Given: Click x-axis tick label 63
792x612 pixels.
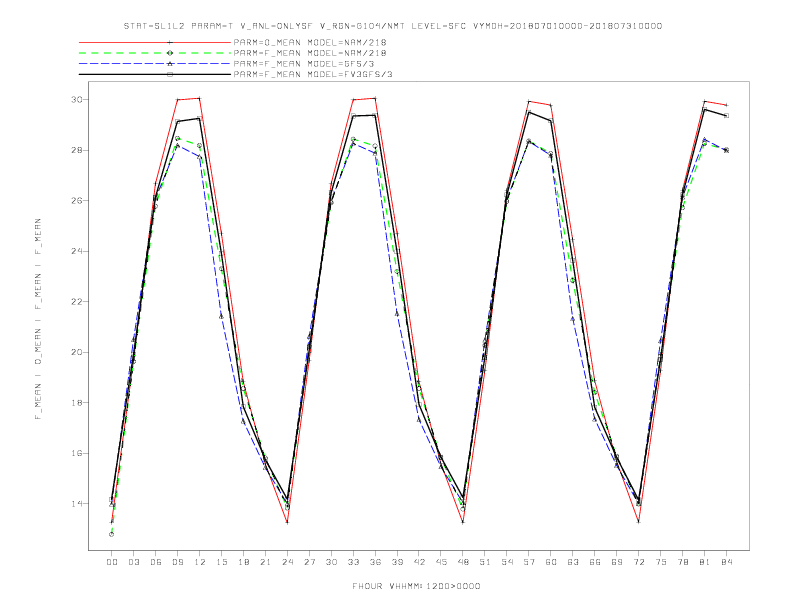Looking at the screenshot, I should tap(573, 562).
